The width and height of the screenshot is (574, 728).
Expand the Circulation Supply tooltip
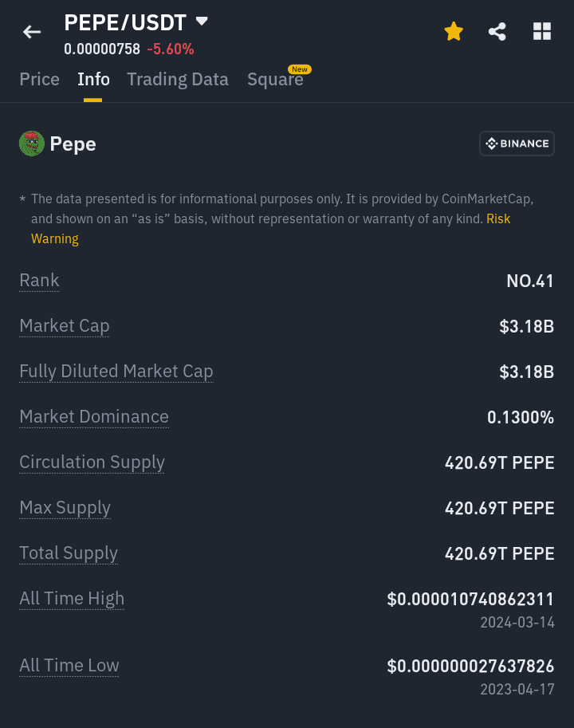coord(92,462)
